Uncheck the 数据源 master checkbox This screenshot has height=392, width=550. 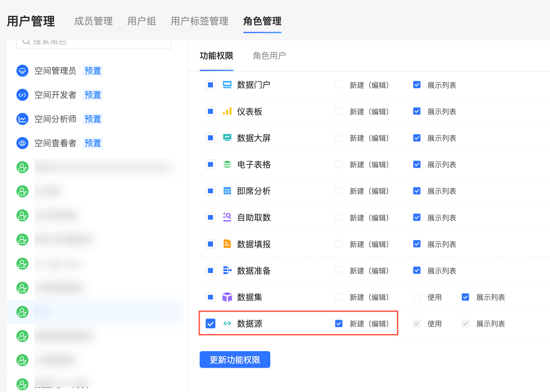210,324
